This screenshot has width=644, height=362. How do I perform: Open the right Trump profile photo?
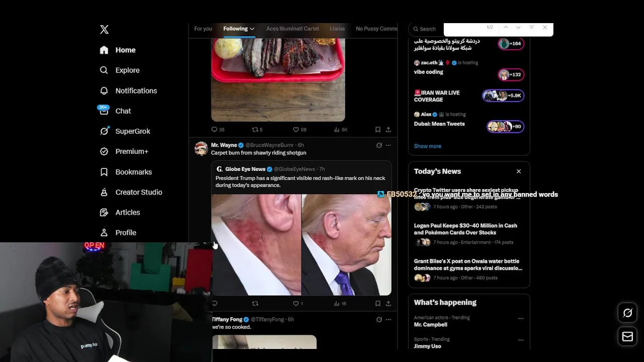(x=347, y=245)
